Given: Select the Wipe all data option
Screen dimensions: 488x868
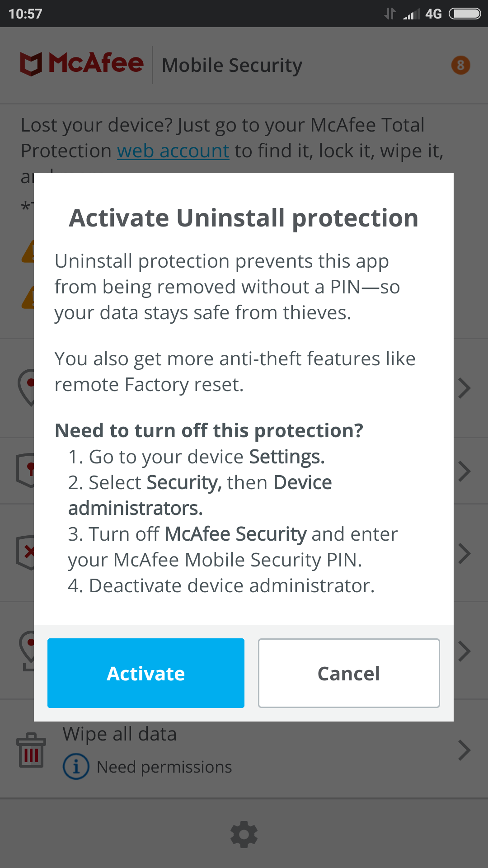Looking at the screenshot, I should click(119, 734).
